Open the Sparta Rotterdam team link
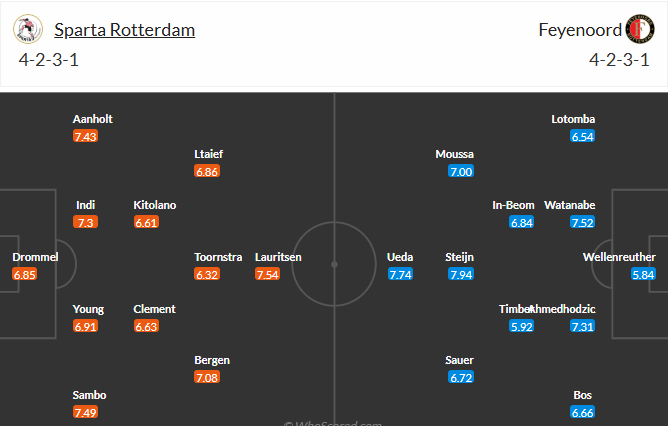The height and width of the screenshot is (426, 669). (x=125, y=30)
